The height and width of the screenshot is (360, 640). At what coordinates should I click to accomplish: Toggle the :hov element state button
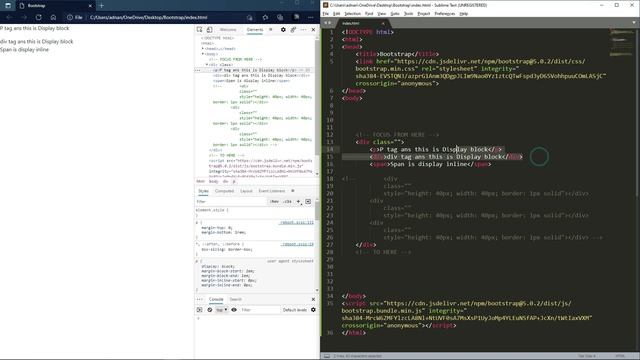(x=274, y=202)
